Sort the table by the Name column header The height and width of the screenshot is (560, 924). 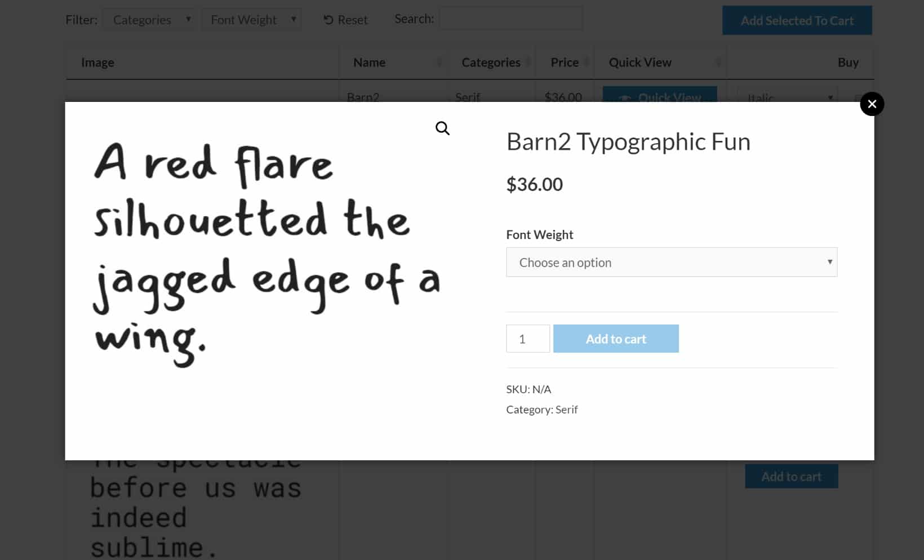(x=369, y=63)
